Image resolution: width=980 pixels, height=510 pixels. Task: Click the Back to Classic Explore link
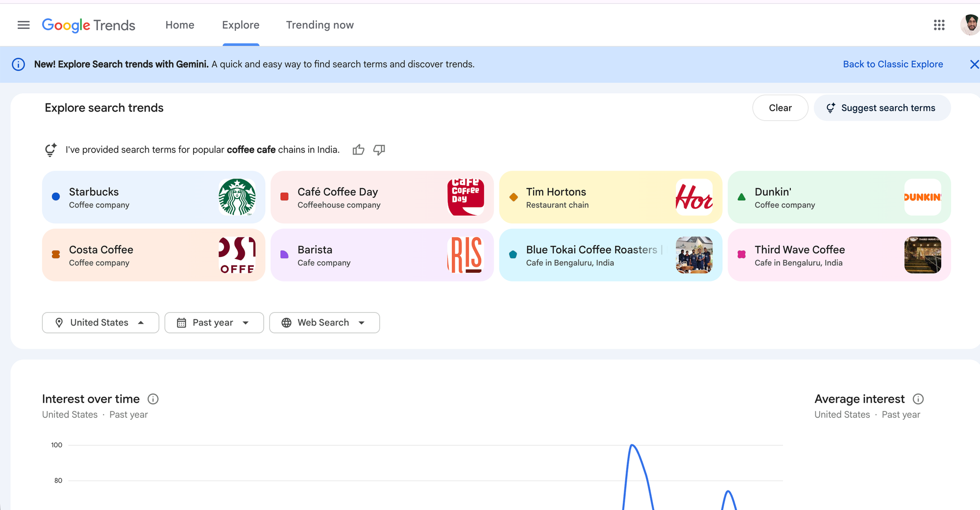(893, 64)
